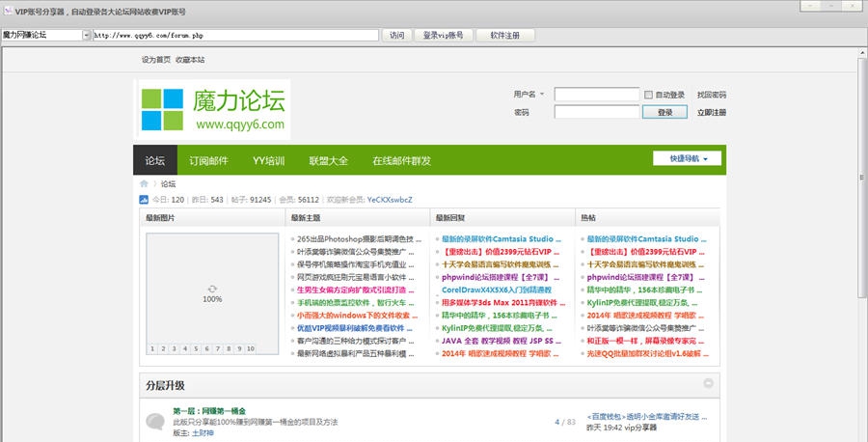Open the site selector combo box arrow
Image resolution: width=868 pixels, height=442 pixels.
[86, 35]
